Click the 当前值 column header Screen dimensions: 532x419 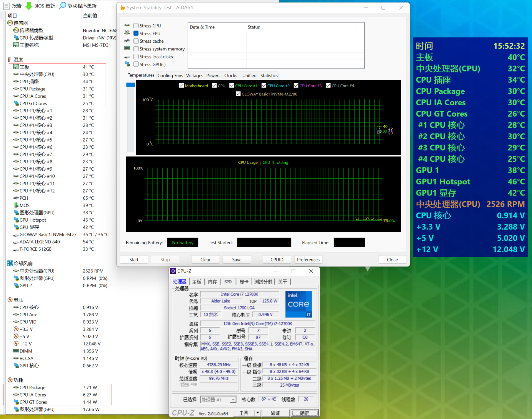tap(90, 16)
